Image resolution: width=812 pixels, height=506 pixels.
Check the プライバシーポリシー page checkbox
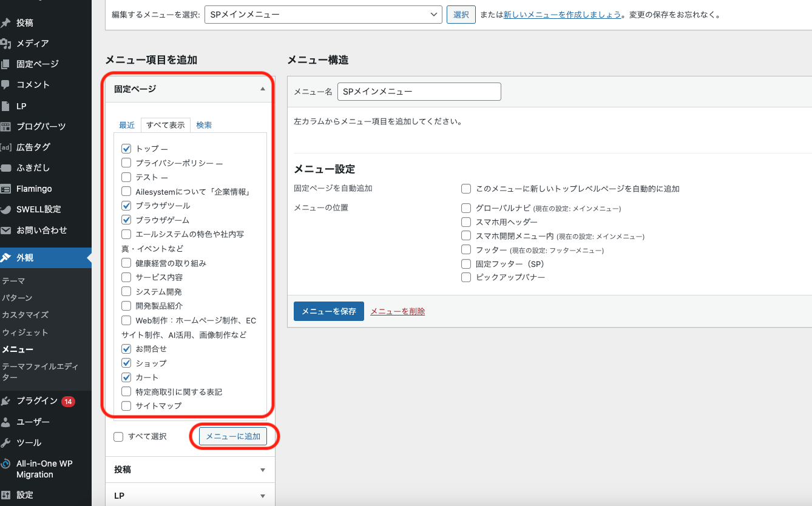point(126,163)
